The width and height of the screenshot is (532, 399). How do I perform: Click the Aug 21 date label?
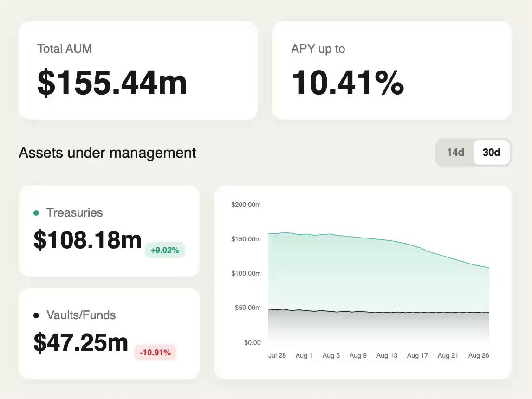448,355
